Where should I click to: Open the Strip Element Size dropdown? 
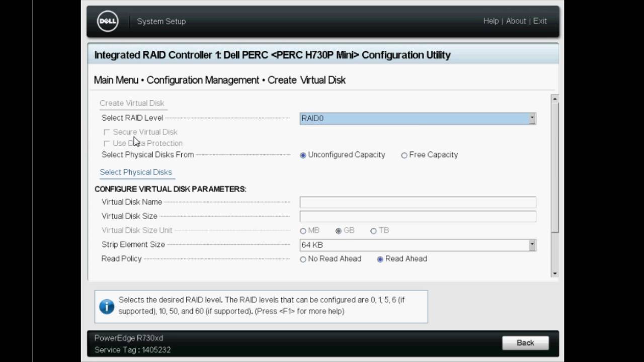418,245
